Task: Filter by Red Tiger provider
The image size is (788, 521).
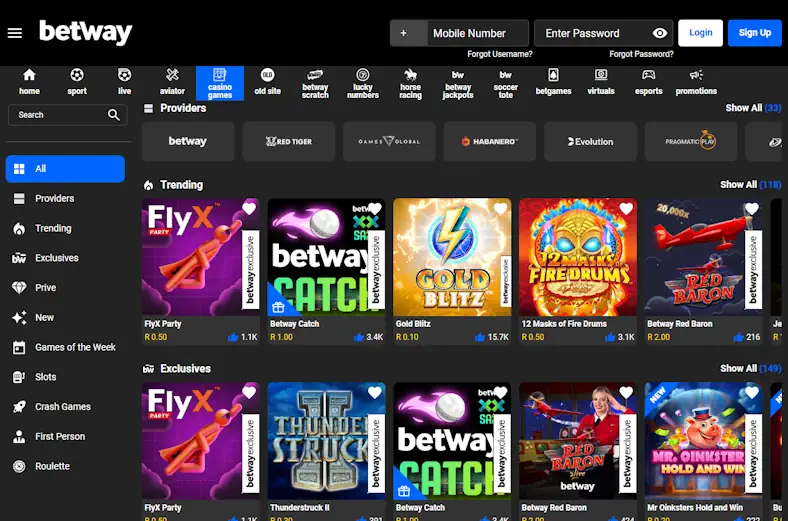Action: coord(288,142)
